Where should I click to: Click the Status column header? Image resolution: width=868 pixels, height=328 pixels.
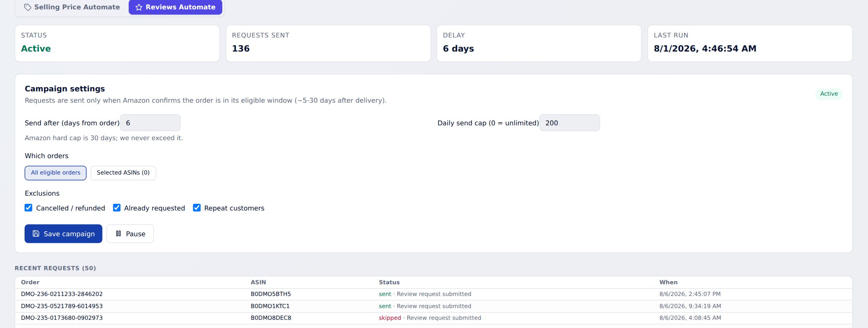point(389,282)
